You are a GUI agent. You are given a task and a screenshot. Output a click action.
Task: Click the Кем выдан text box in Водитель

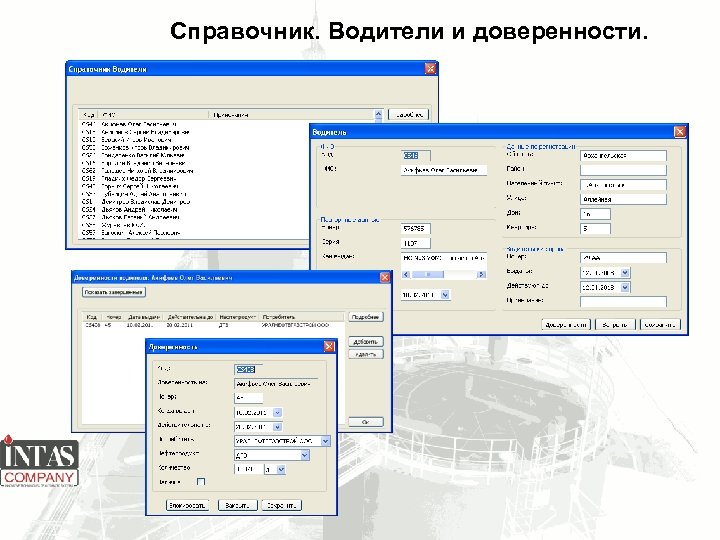(444, 260)
